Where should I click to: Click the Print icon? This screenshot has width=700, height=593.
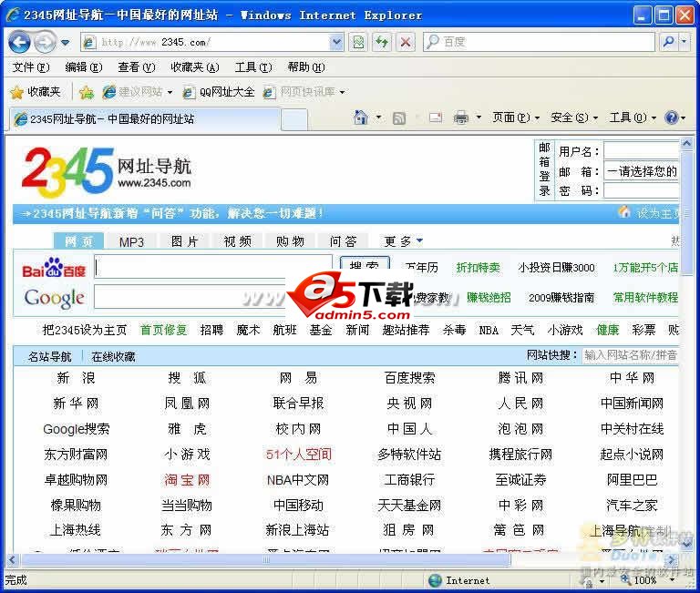[x=461, y=118]
